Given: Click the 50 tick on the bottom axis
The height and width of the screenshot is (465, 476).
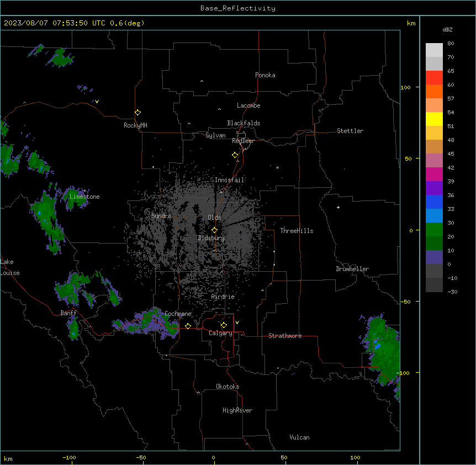Looking at the screenshot, I should click(x=284, y=457).
